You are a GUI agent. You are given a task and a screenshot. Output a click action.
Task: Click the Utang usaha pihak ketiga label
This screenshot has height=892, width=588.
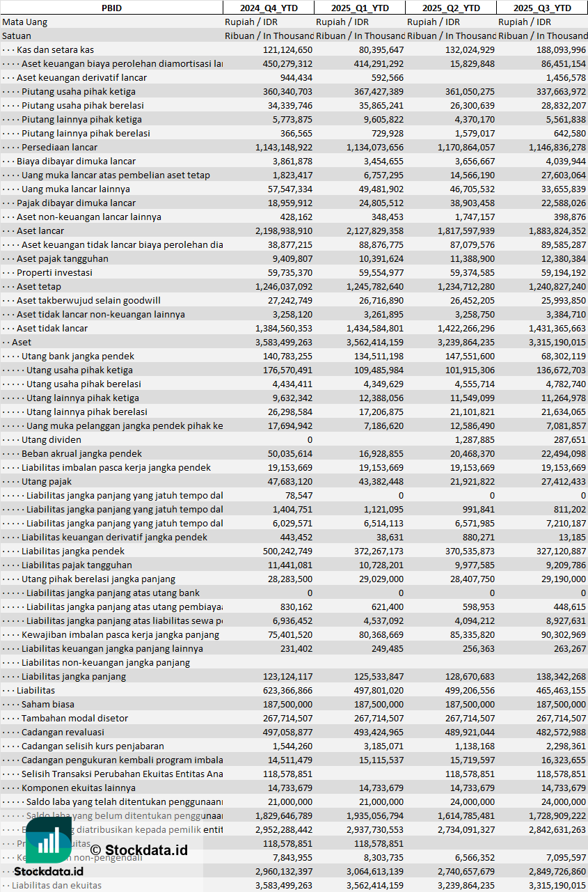[79, 370]
